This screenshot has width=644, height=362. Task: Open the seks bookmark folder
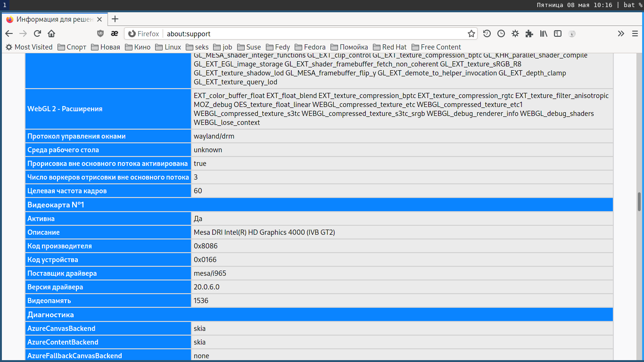197,47
